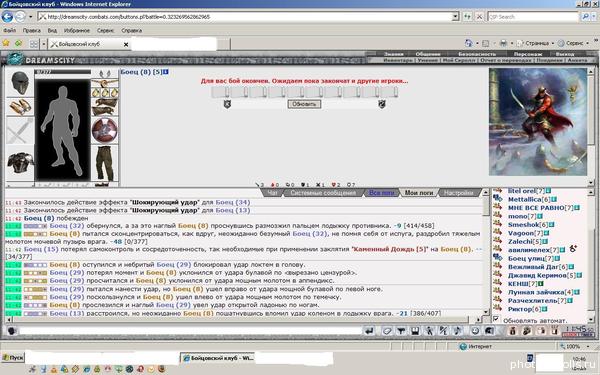Click the chat message input field

190,331
